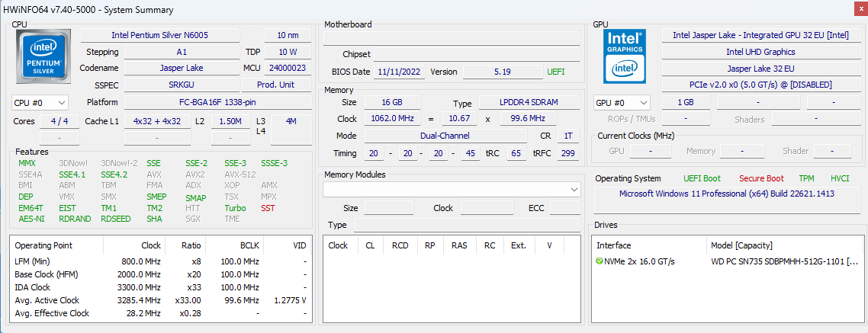Click the SMEP feature label
The image size is (868, 333).
coord(156,197)
